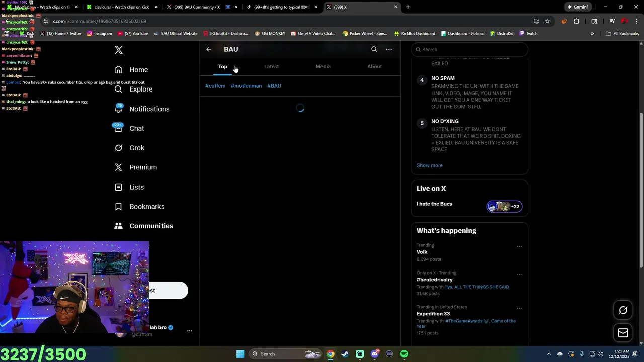Screen dimensions: 644x362
Task: Expand hidden bookmarks chevron
Action: (592, 34)
